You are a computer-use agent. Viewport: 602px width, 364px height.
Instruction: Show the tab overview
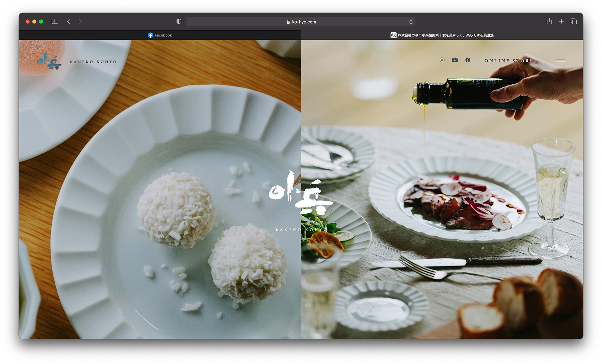point(574,21)
